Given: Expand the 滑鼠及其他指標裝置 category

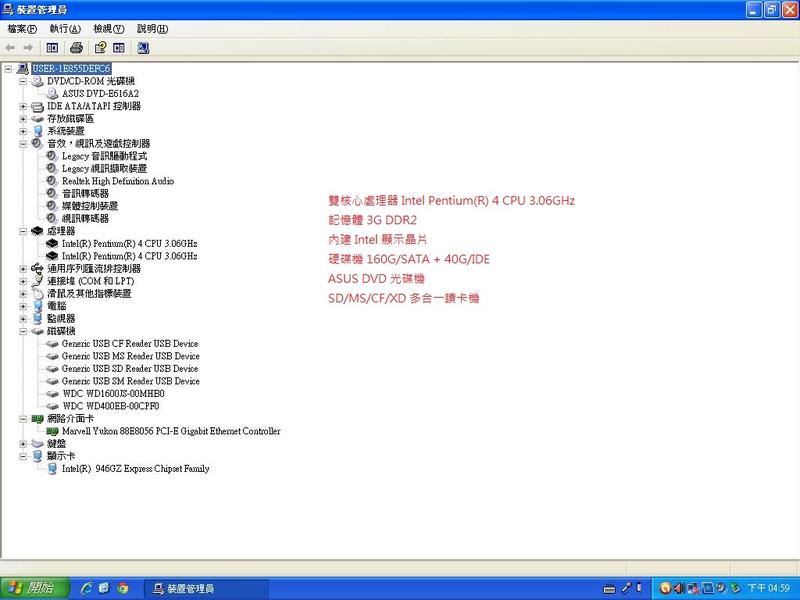Looking at the screenshot, I should pyautogui.click(x=23, y=293).
